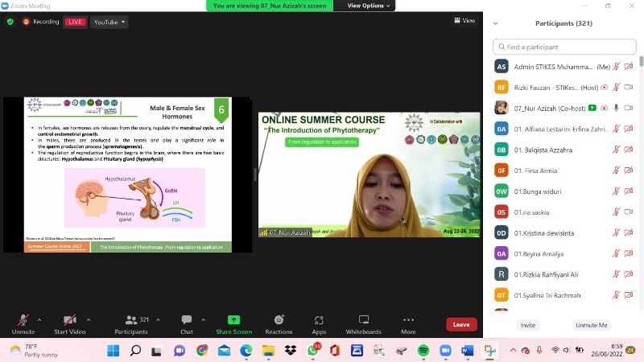Click the Unmute Me button
The image size is (644, 362).
click(591, 325)
